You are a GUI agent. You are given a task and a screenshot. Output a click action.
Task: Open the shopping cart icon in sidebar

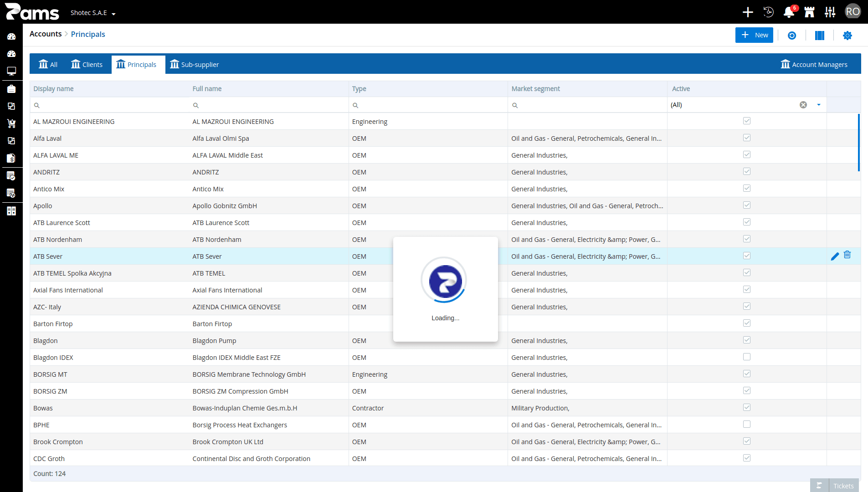11,123
